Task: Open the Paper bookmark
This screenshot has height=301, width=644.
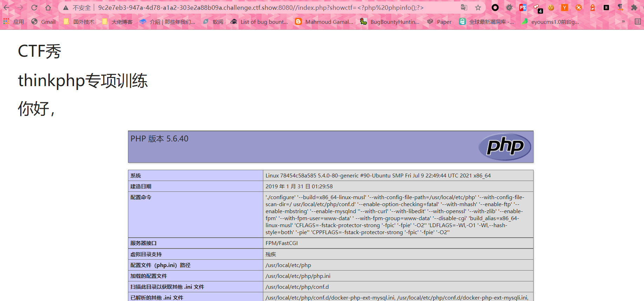Action: (439, 22)
